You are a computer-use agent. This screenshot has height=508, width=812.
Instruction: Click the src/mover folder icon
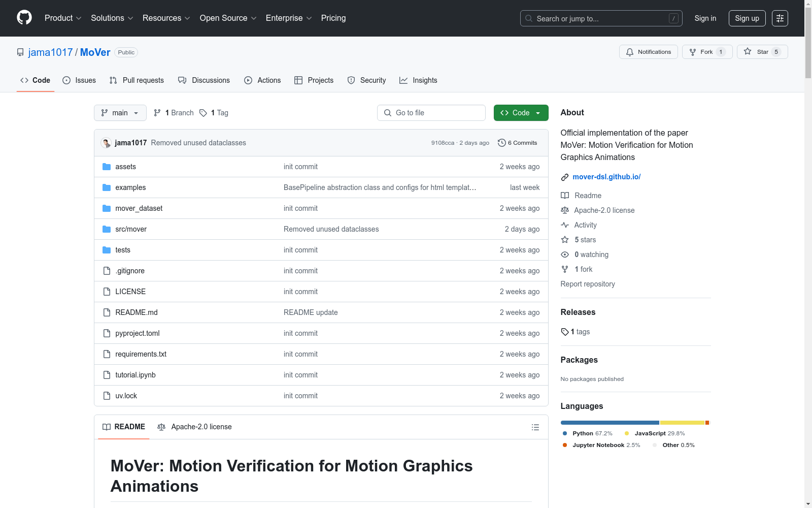pyautogui.click(x=107, y=229)
